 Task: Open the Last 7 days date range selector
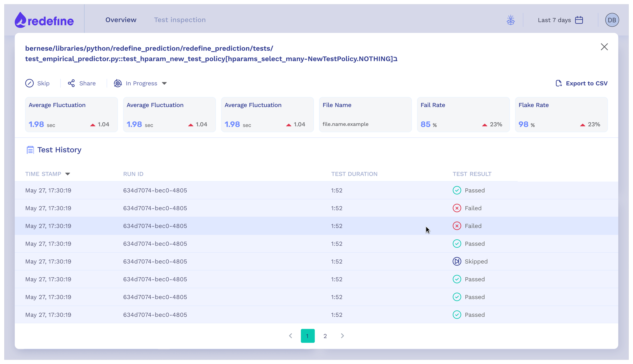554,20
